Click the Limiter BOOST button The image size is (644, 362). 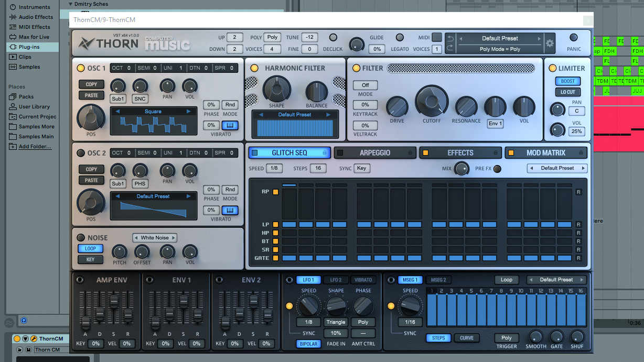tap(568, 81)
